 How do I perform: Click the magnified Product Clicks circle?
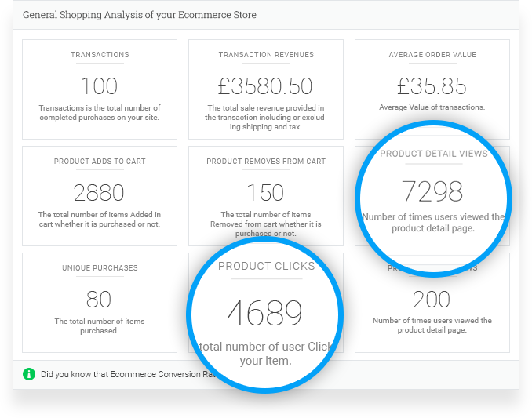[265, 315]
